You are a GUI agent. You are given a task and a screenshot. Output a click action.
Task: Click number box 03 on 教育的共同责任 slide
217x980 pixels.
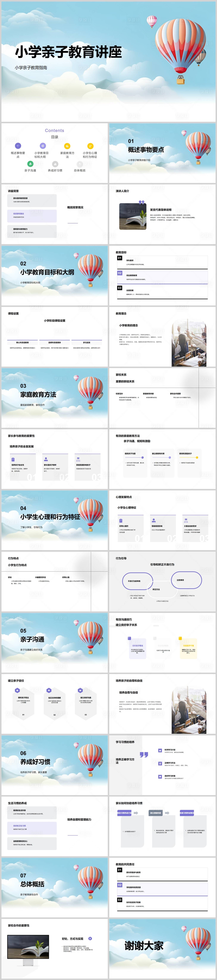tap(119, 900)
